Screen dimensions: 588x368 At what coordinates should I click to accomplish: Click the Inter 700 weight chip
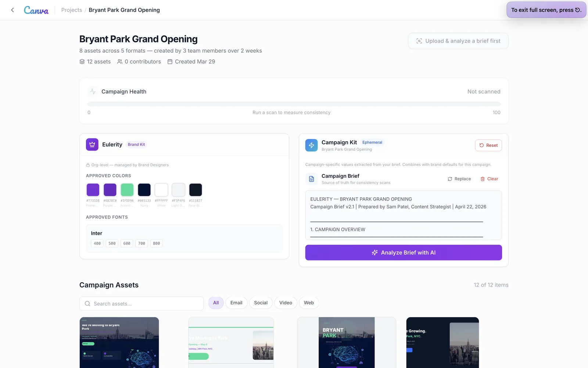(x=141, y=243)
